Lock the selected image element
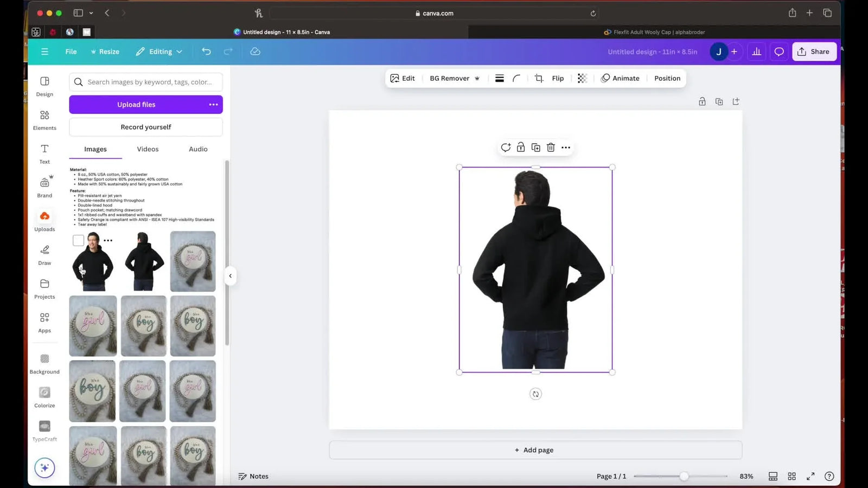This screenshot has width=868, height=488. point(520,147)
